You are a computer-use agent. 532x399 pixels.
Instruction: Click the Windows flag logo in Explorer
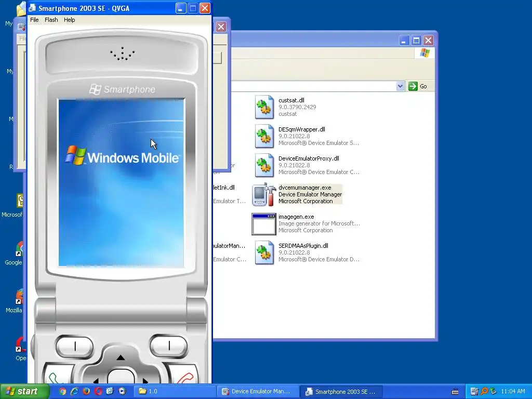(425, 53)
